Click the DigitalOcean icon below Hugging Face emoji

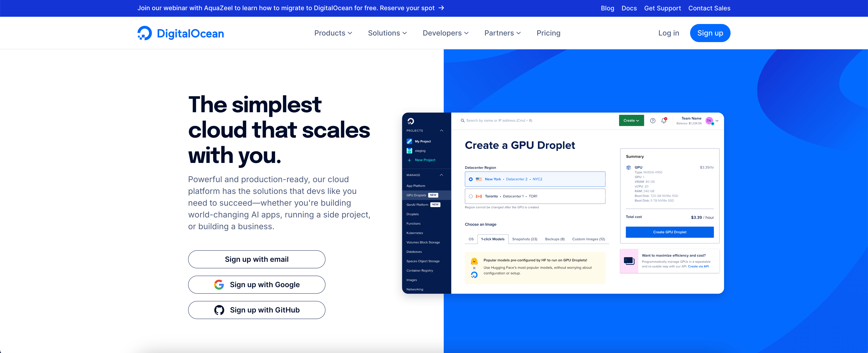point(474,275)
